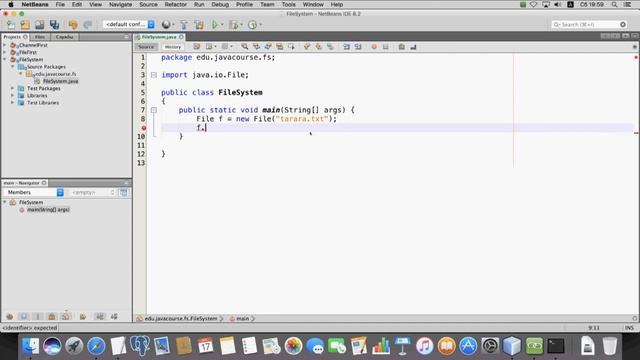Click the Start Macro Recording red icon
Screen dimensions: 640x360
(x=374, y=47)
